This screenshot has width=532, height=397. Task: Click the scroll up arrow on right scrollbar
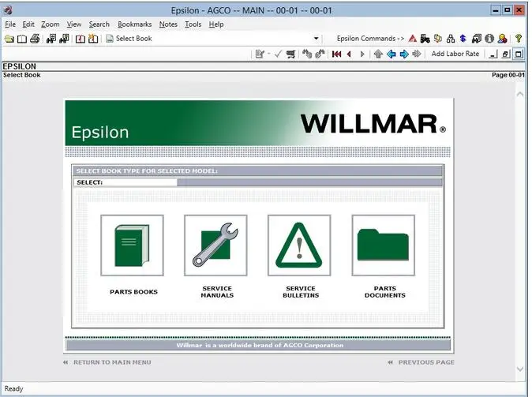click(520, 95)
